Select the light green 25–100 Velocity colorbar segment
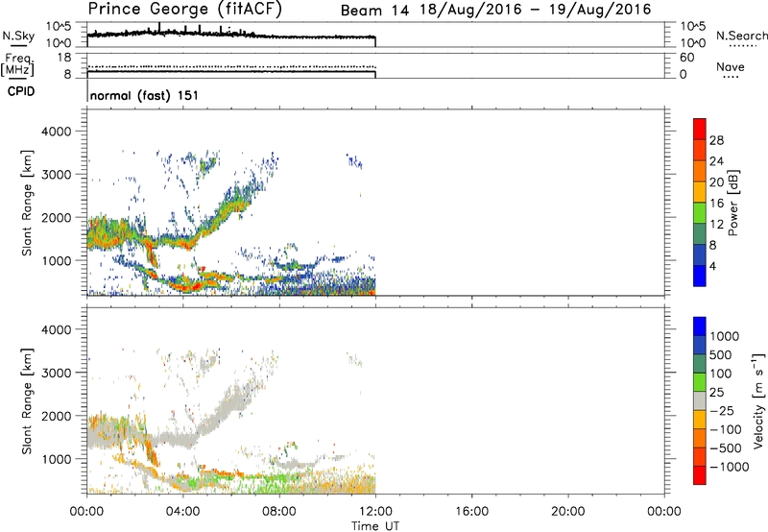Screen dimensions: 768x532 click(x=700, y=382)
